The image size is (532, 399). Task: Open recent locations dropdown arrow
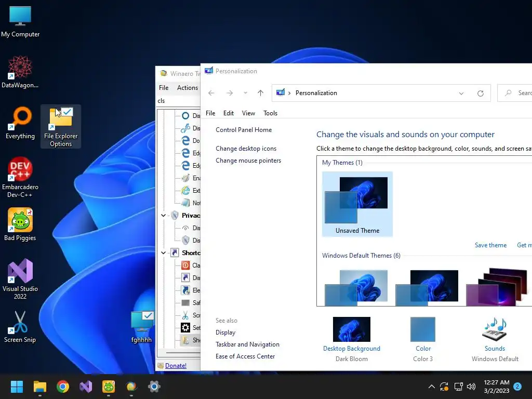tap(245, 93)
